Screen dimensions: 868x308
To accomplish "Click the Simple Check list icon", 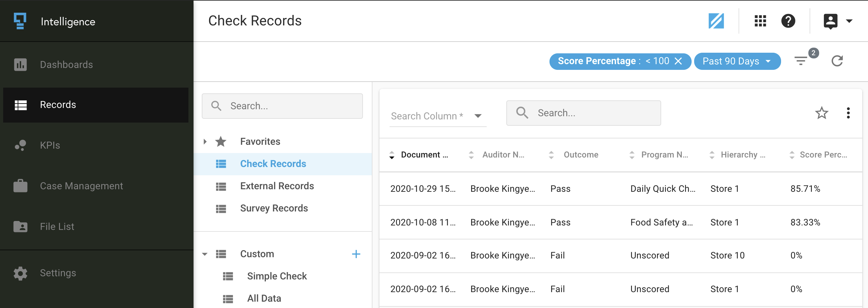I will coord(228,277).
